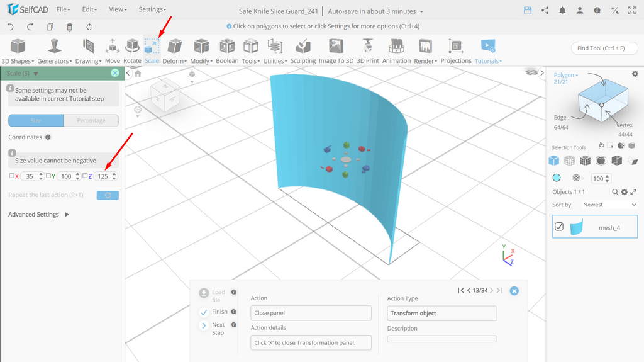644x362 pixels.
Task: Open selection settings gear icon
Action: click(x=635, y=74)
